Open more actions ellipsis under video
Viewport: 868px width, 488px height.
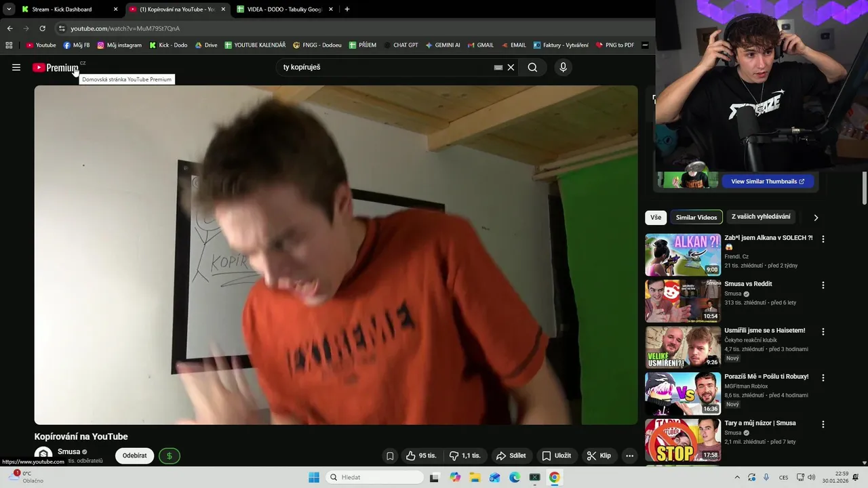coord(629,455)
